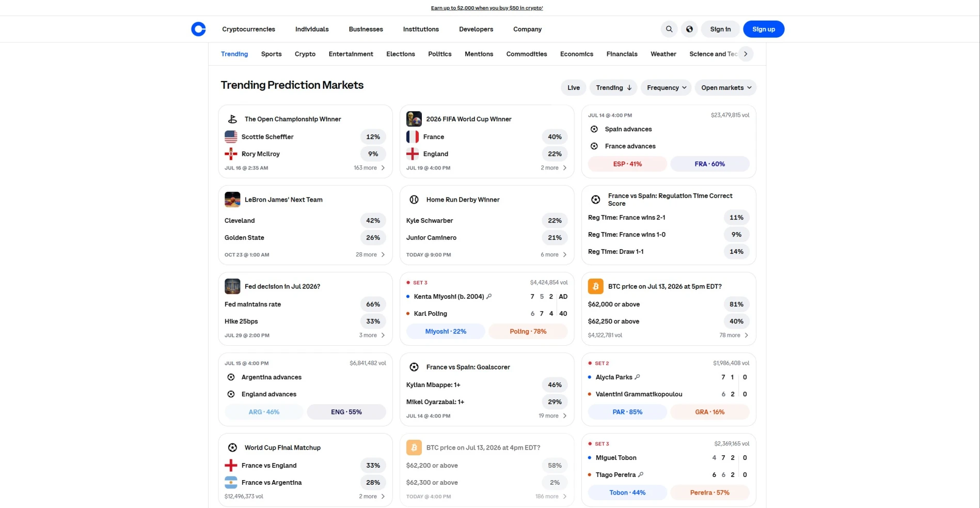The height and width of the screenshot is (508, 980).
Task: Click the Regulation Time Correct Score soccer icon
Action: (595, 199)
